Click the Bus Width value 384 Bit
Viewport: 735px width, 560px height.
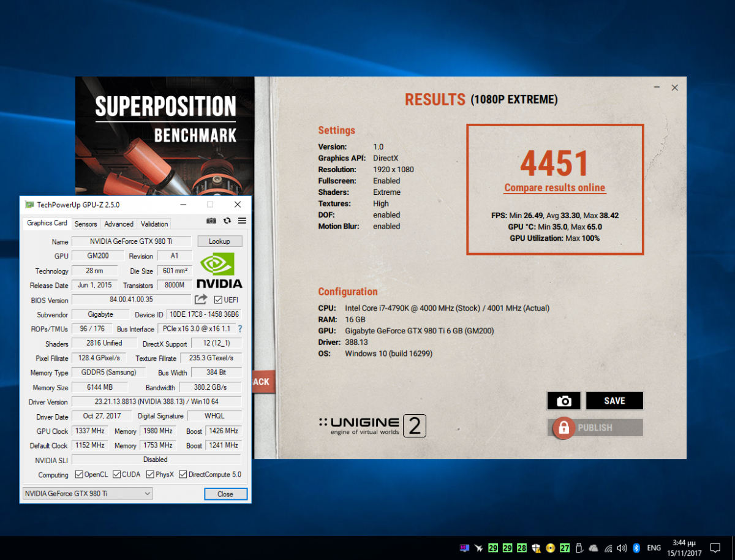216,373
